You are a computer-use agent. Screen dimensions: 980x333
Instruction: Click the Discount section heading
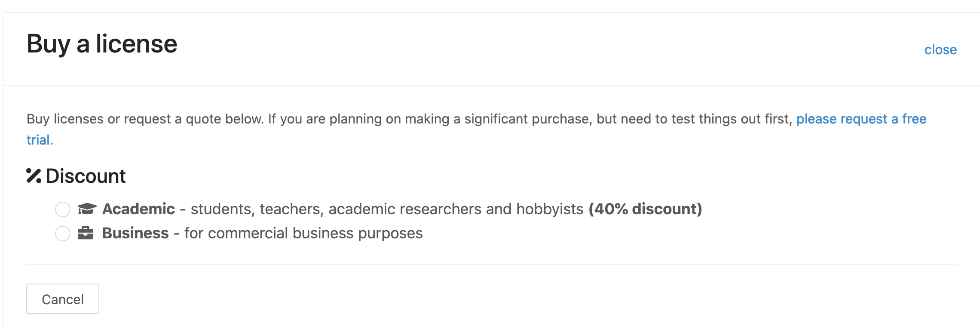point(86,176)
